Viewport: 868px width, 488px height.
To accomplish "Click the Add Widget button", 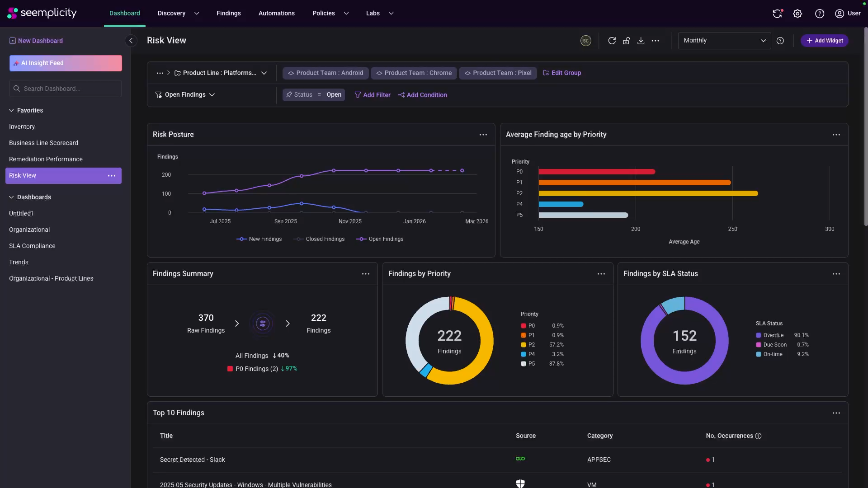I will pyautogui.click(x=824, y=41).
